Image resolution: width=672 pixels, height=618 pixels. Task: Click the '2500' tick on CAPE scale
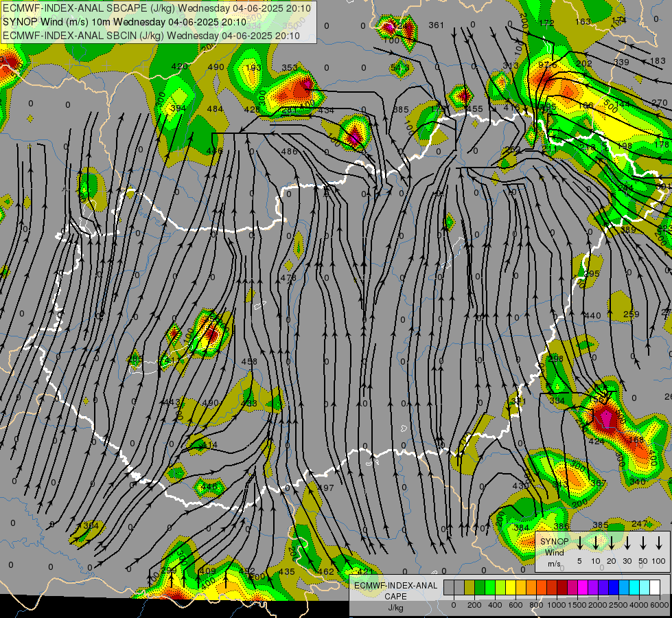pos(618,605)
